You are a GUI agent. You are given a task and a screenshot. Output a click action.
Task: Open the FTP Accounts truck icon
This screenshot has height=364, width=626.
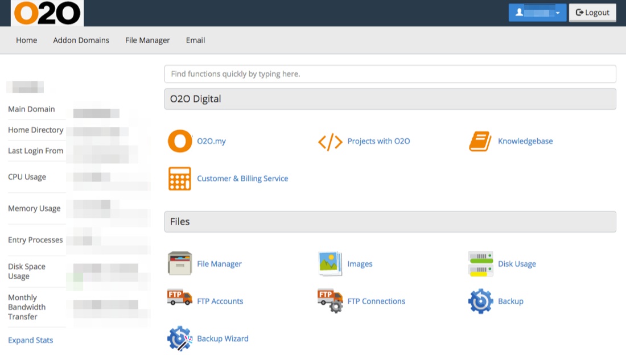(x=180, y=297)
